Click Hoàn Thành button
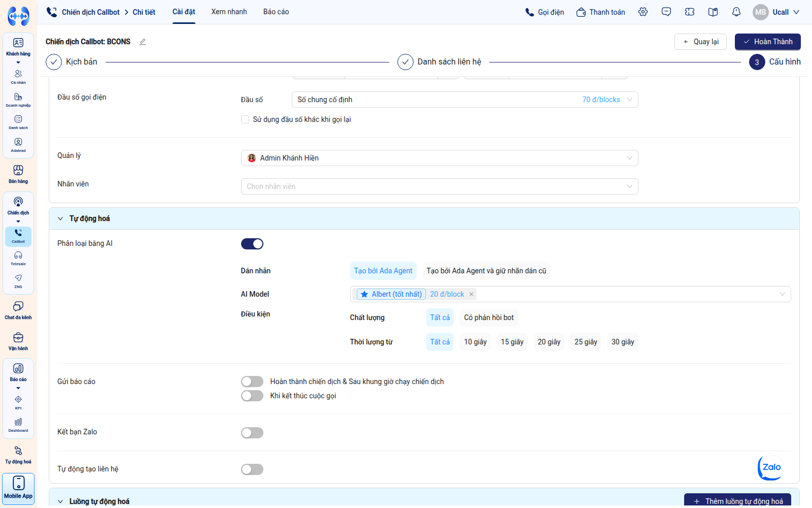The width and height of the screenshot is (812, 508). point(768,42)
